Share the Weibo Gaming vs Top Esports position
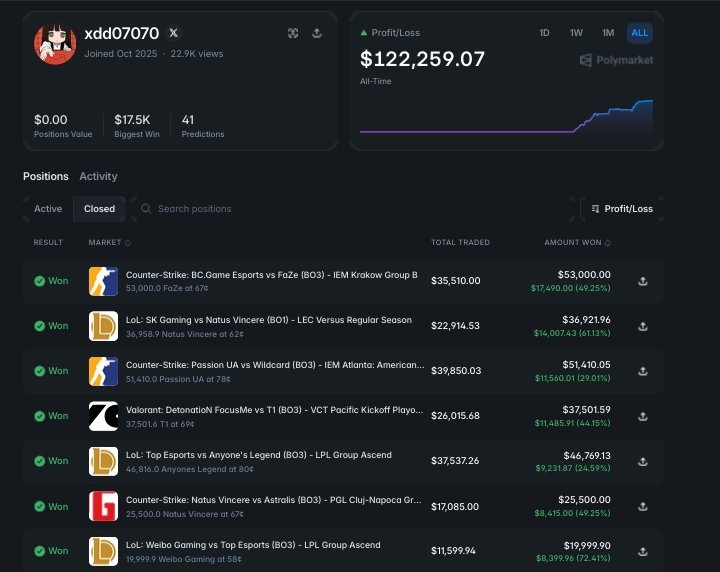This screenshot has height=572, width=720. click(643, 551)
